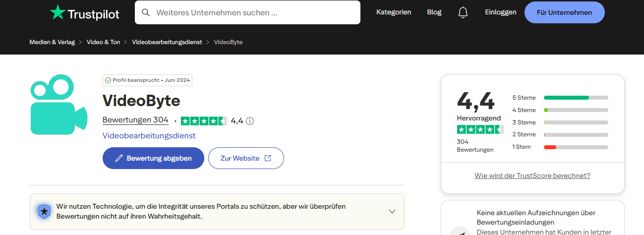Expand the integrity notice chevron
This screenshot has height=235, width=644.
(392, 212)
